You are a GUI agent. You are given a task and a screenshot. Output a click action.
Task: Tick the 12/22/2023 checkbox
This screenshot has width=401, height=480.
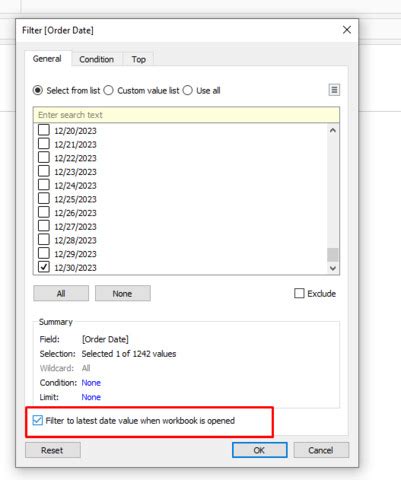(44, 157)
